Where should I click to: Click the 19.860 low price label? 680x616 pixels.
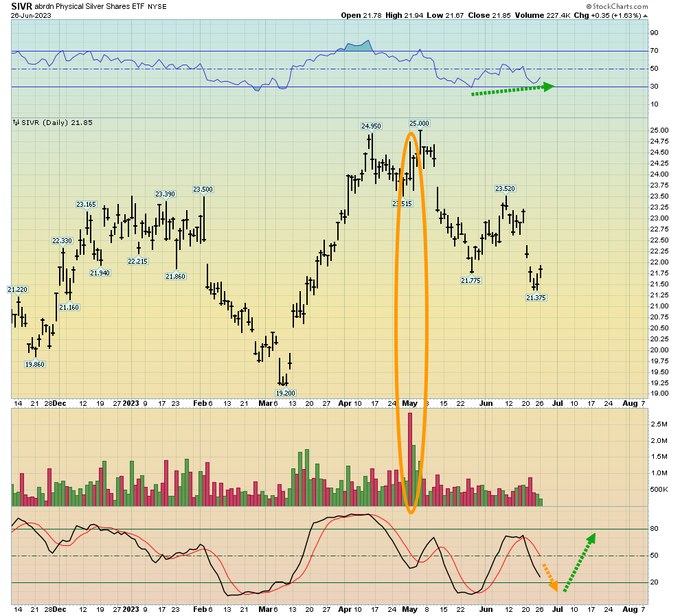[35, 364]
